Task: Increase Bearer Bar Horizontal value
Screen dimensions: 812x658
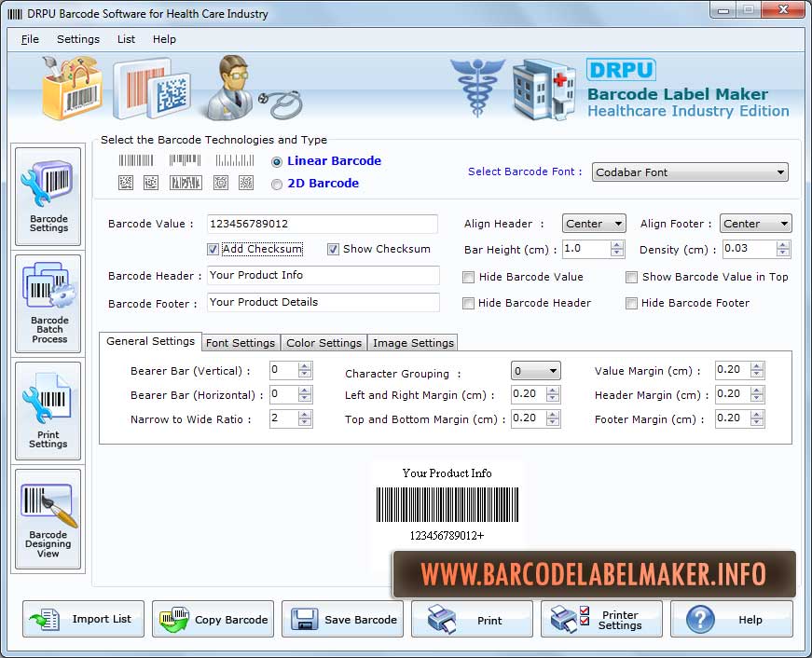Action: (x=305, y=391)
